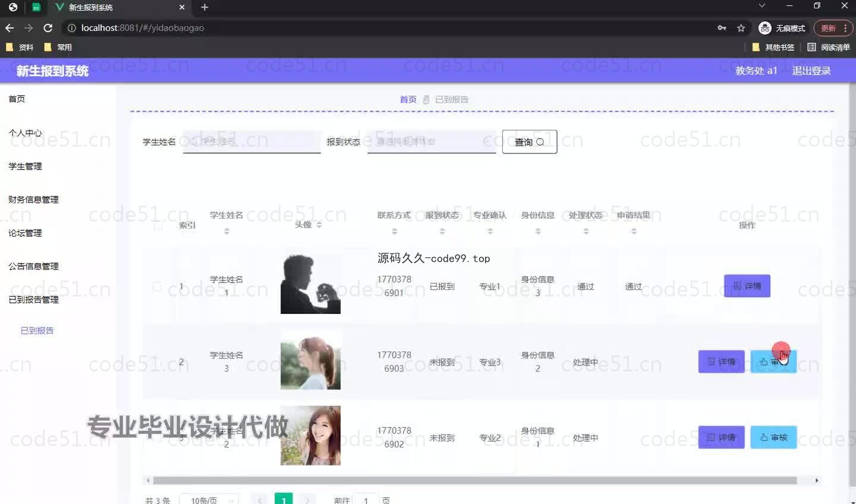This screenshot has height=504, width=856.
Task: Open the 10条/页 page size dropdown
Action: [x=209, y=500]
